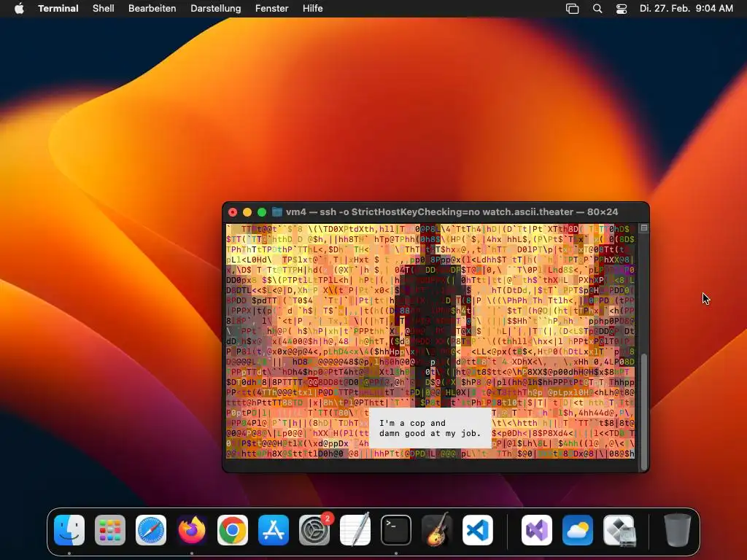747x560 pixels.
Task: Launch Firefox from the Dock
Action: tap(192, 530)
